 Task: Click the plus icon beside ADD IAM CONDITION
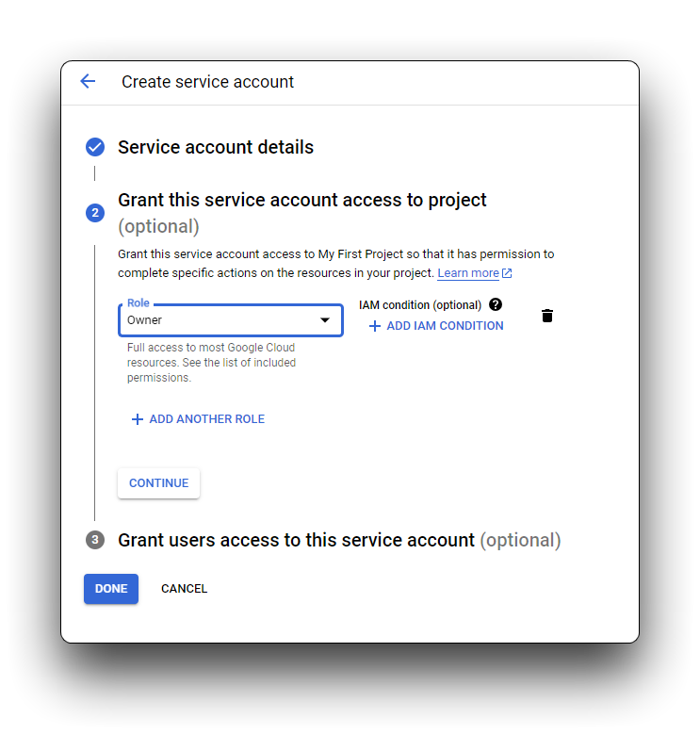(x=375, y=326)
